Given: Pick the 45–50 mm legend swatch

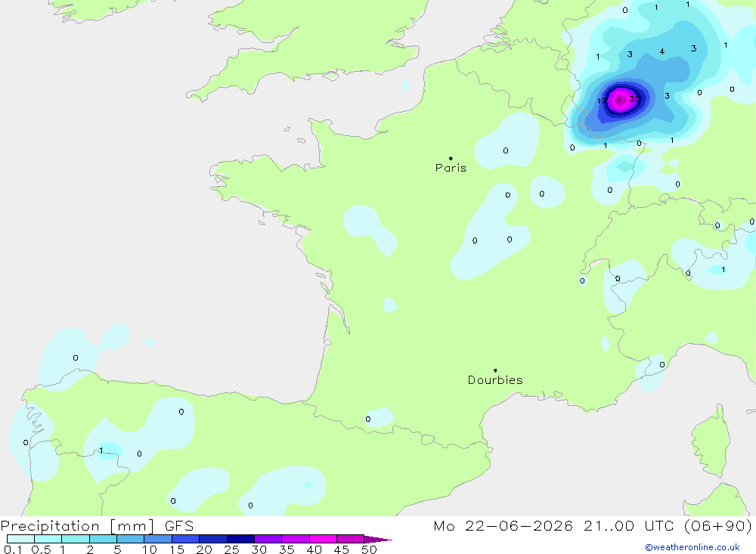Looking at the screenshot, I should click(351, 539).
